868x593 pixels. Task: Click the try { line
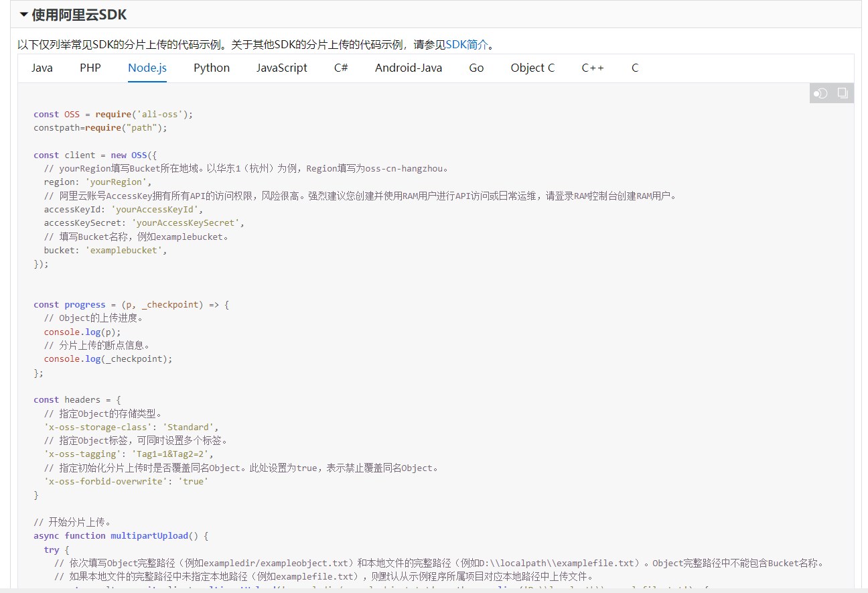point(56,549)
